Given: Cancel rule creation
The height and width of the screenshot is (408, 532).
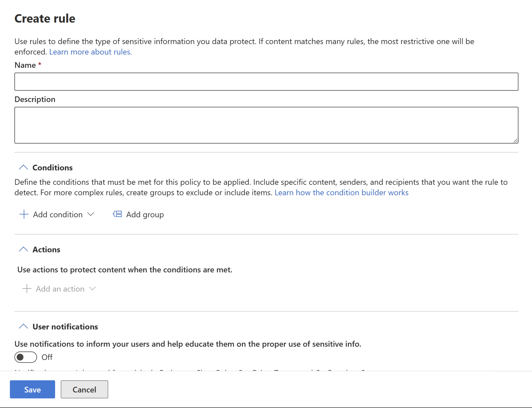Looking at the screenshot, I should click(x=84, y=389).
